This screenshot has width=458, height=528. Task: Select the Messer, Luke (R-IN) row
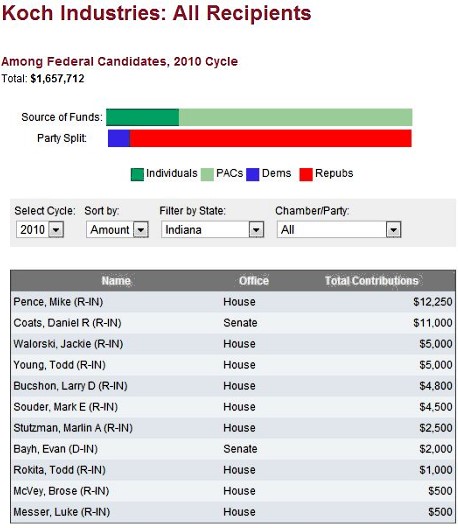click(233, 512)
